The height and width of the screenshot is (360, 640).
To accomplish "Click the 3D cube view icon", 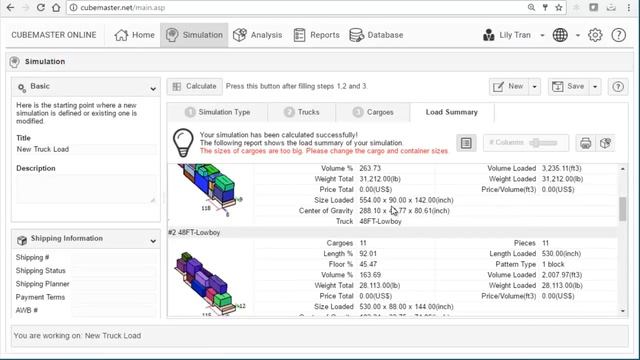I will pyautogui.click(x=605, y=143).
